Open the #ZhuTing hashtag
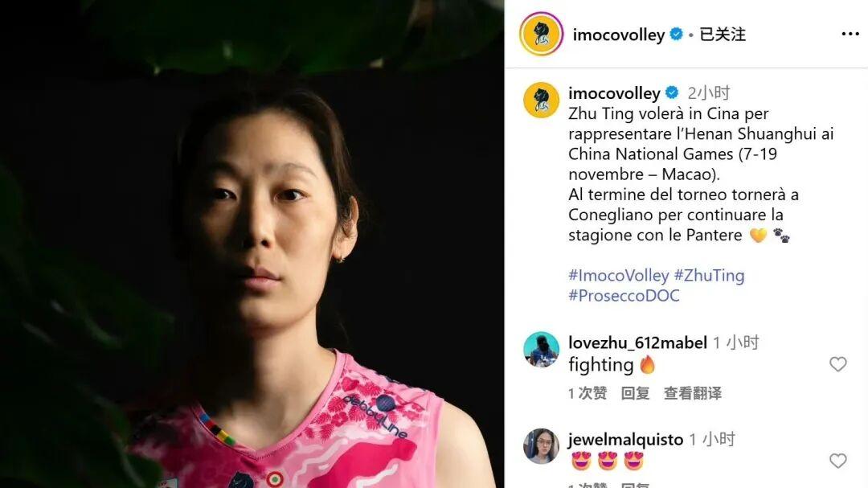Image resolution: width=868 pixels, height=488 pixels. [x=709, y=275]
